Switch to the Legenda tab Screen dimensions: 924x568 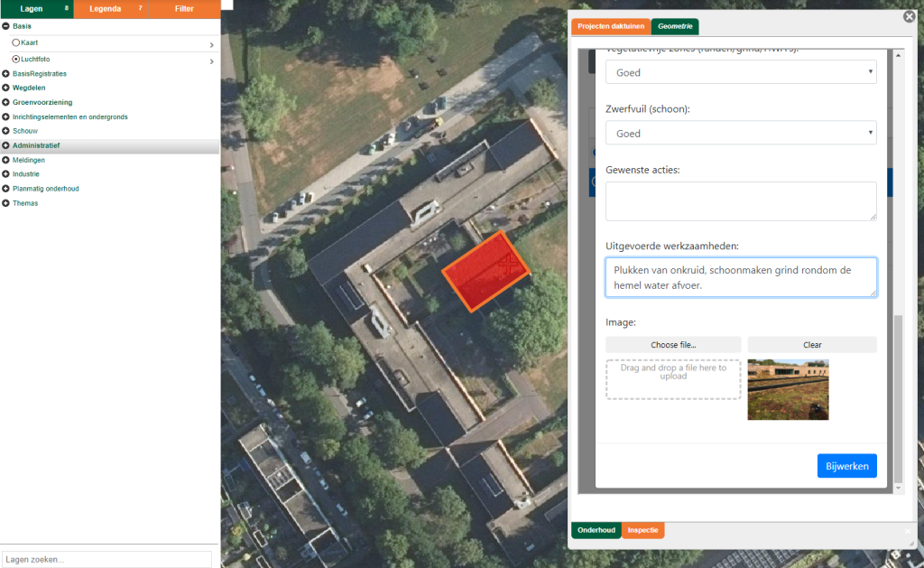tap(110, 9)
